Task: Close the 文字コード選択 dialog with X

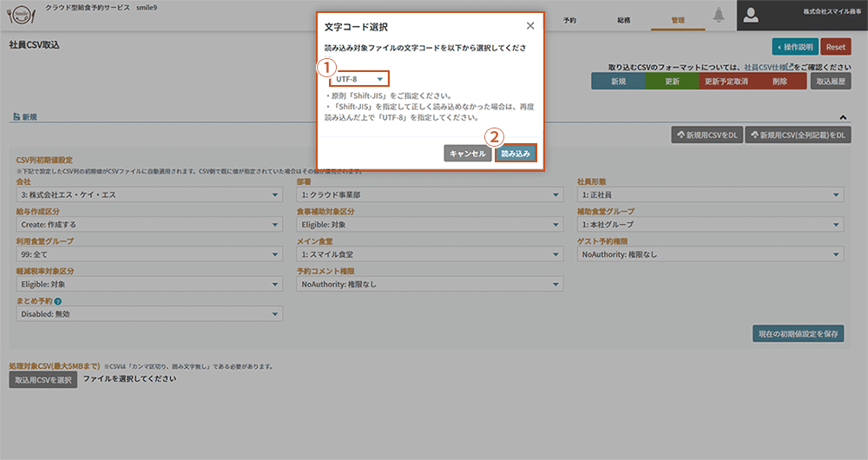Action: click(x=530, y=26)
